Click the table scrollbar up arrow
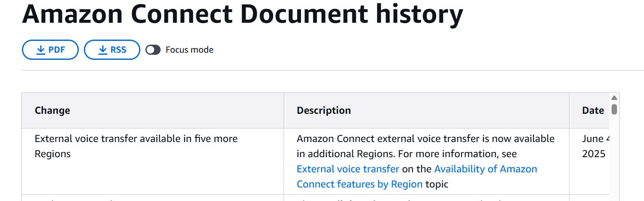The width and height of the screenshot is (644, 201). tap(614, 98)
